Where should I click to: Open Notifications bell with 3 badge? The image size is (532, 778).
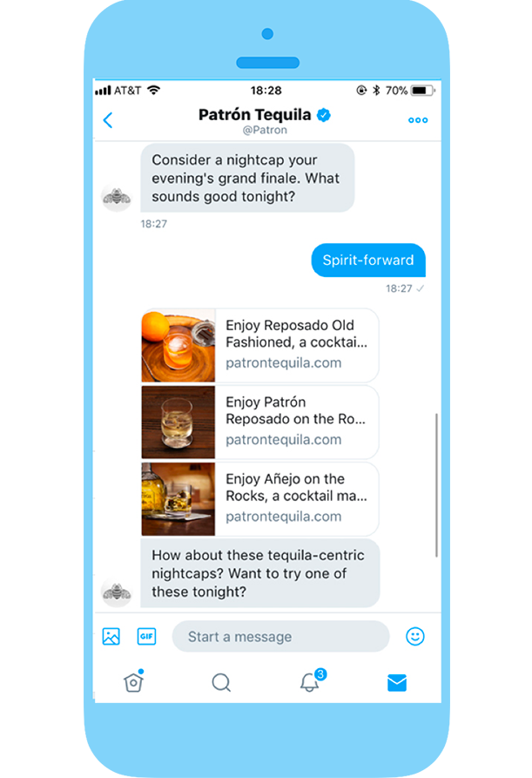312,680
